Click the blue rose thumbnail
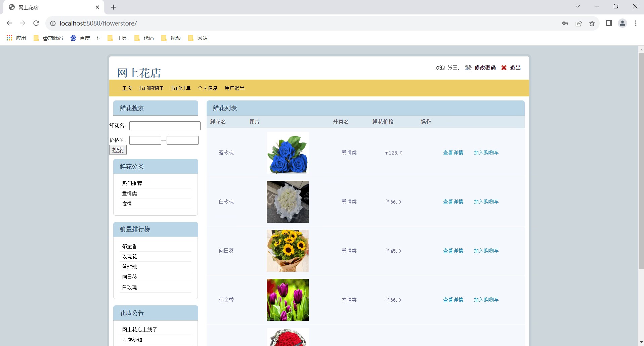644x346 pixels. coord(288,153)
